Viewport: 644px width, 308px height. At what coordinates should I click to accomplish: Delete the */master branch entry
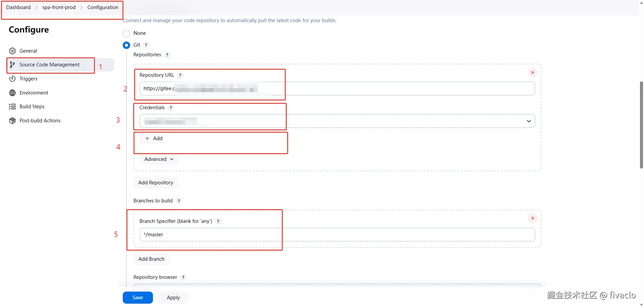click(x=533, y=218)
